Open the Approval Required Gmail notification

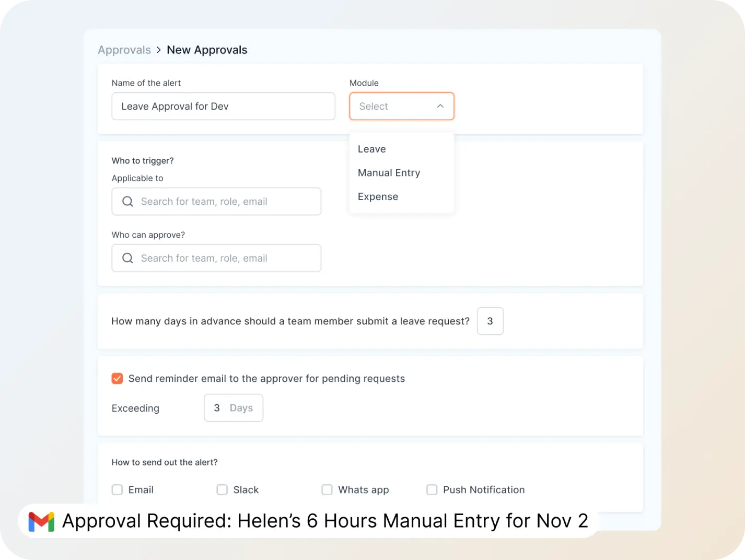click(x=324, y=521)
